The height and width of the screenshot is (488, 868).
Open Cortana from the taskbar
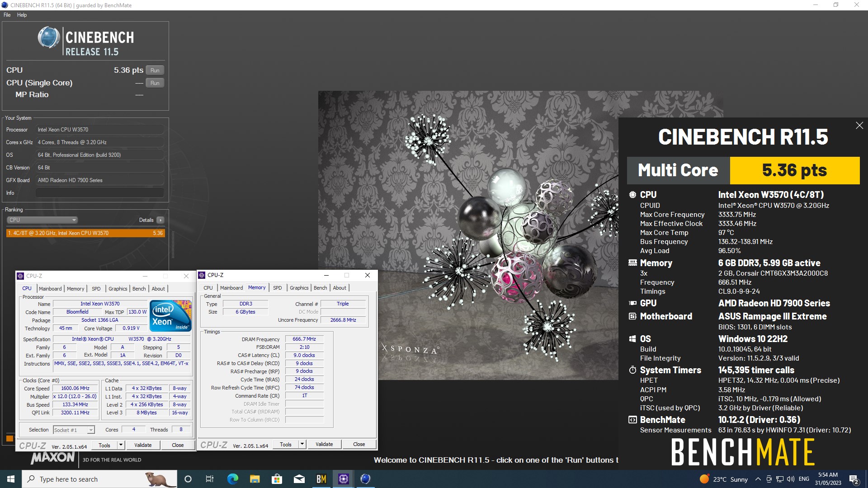[x=188, y=479]
